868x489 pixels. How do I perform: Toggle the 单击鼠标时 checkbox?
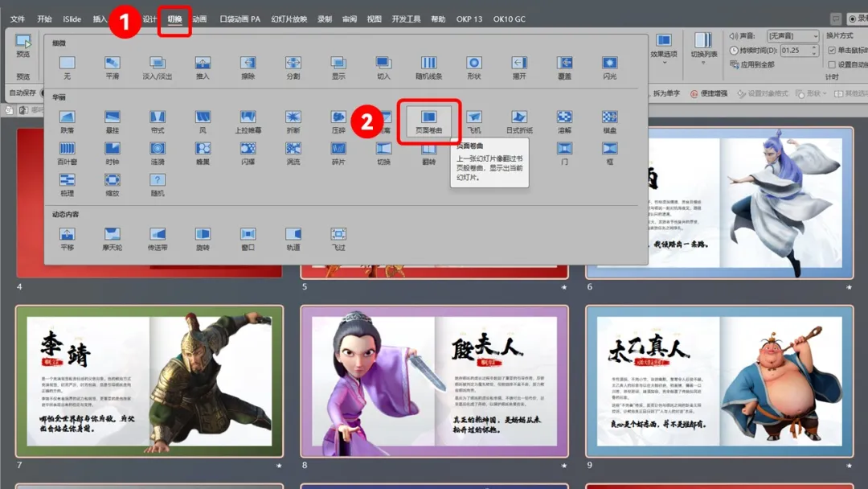[x=832, y=50]
